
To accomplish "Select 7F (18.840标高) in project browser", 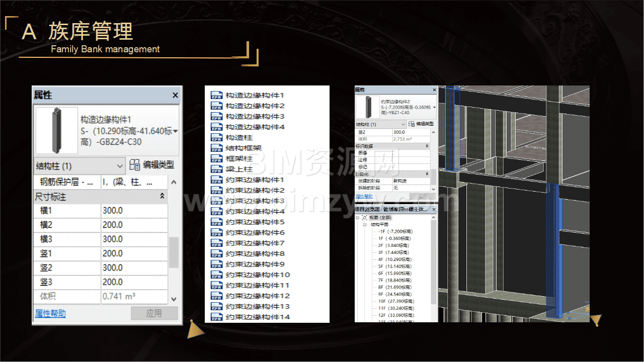I will click(394, 280).
